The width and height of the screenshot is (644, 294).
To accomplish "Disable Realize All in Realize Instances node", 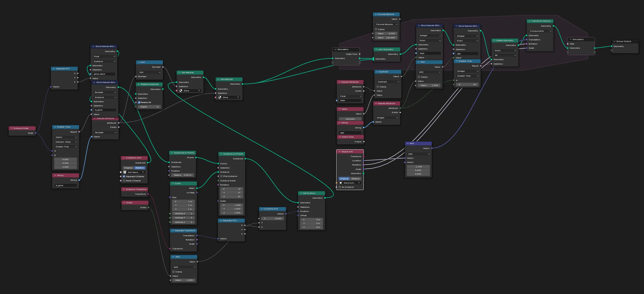I will [139, 102].
